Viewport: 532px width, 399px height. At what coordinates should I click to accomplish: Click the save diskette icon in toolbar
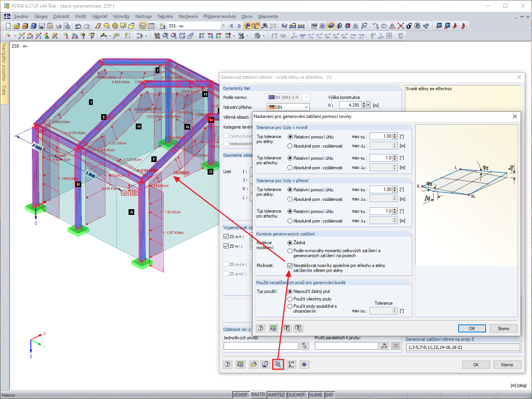[42, 26]
